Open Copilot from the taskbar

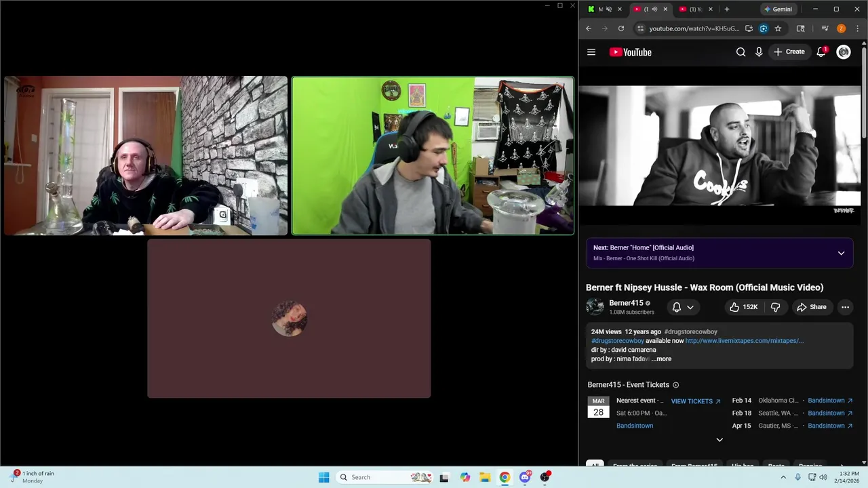pyautogui.click(x=465, y=477)
